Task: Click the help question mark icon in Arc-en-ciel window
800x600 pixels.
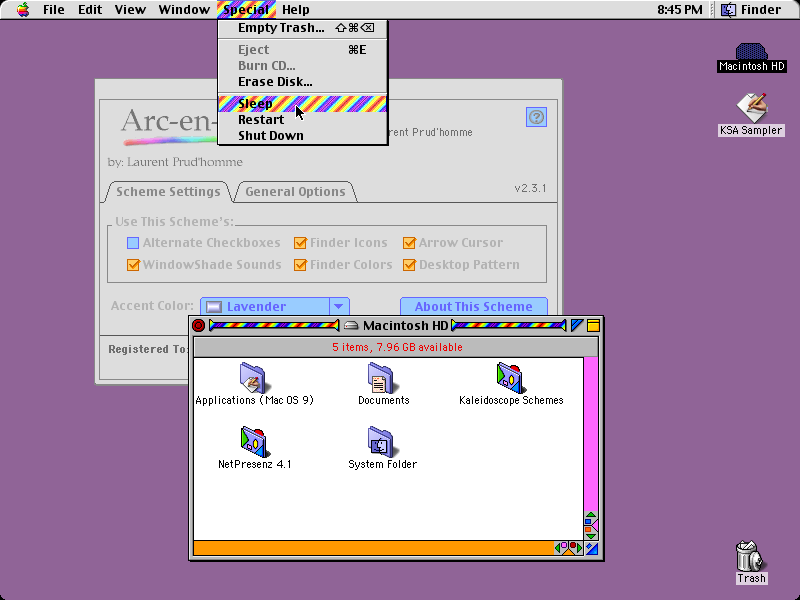Action: (x=536, y=117)
